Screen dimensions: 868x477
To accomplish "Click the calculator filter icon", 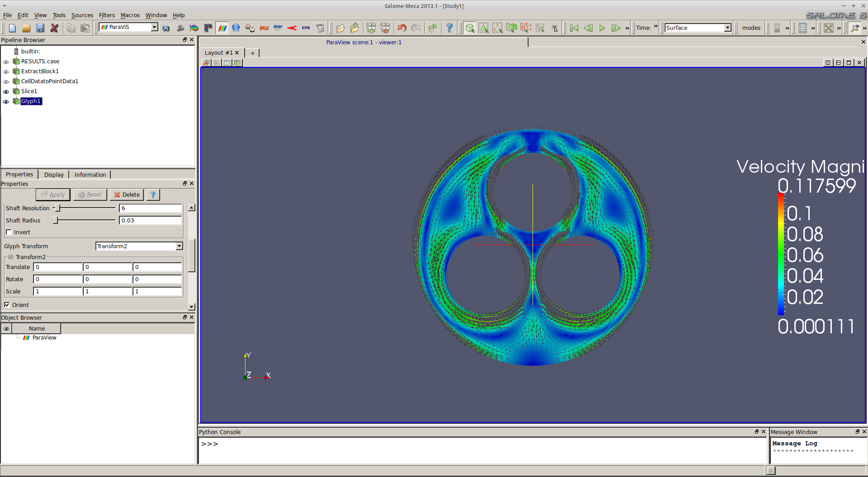I will (x=802, y=28).
